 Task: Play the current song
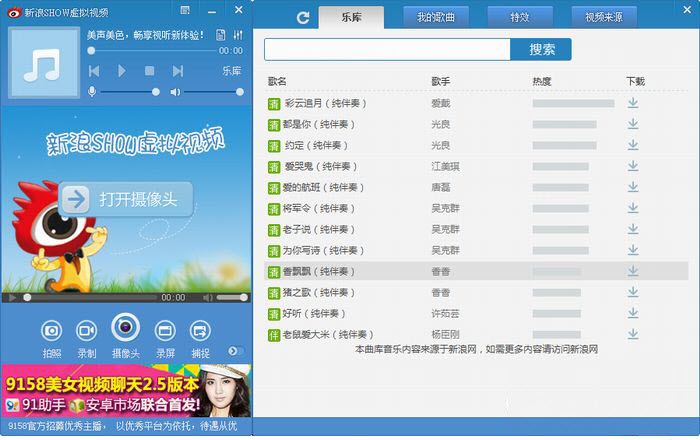121,71
